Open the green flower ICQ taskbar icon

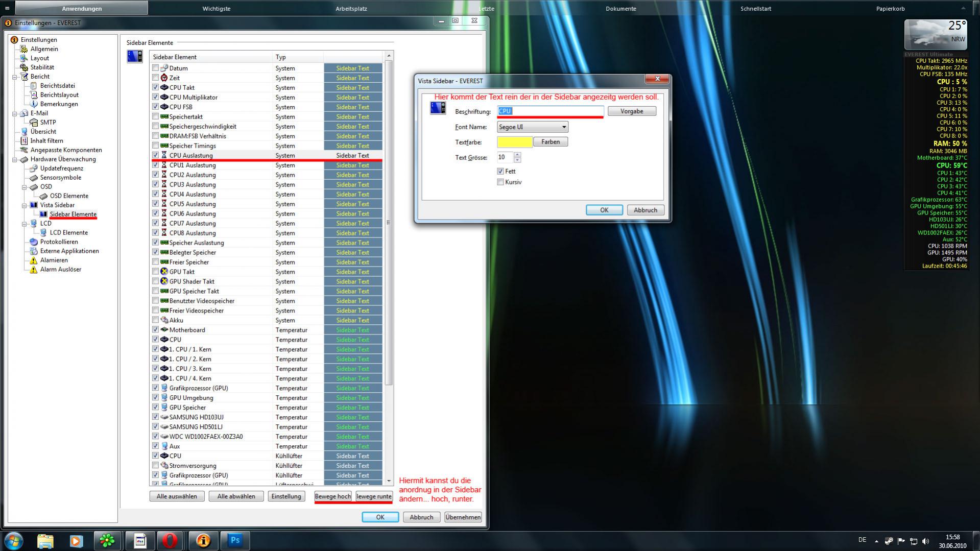click(107, 540)
